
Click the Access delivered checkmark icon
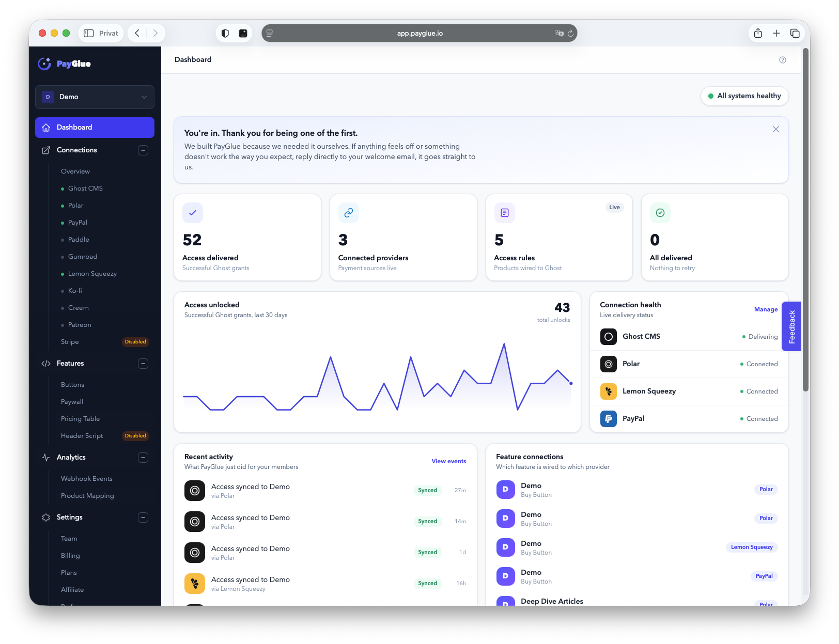(x=193, y=213)
